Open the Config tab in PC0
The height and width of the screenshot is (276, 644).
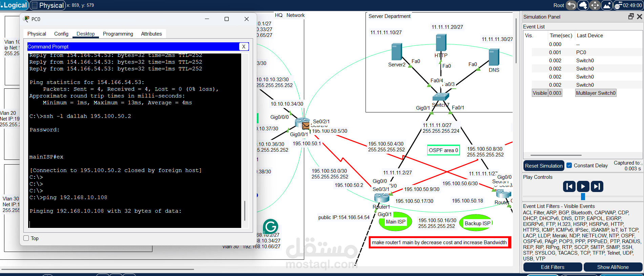[61, 34]
